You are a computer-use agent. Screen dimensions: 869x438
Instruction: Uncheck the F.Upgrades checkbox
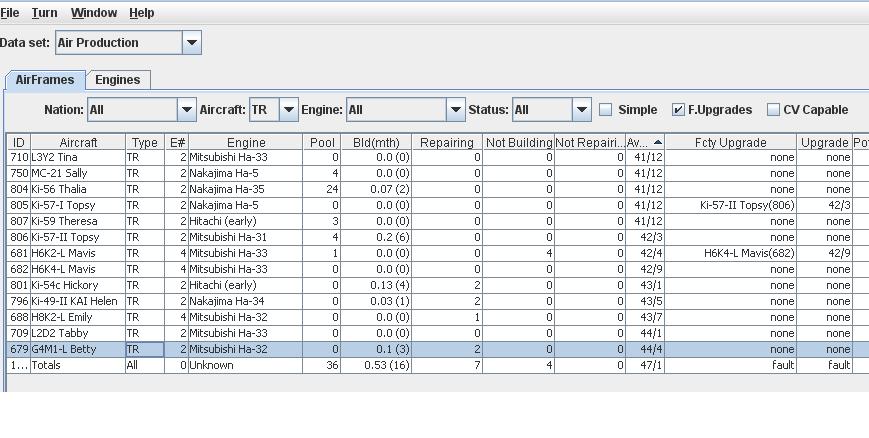[678, 110]
